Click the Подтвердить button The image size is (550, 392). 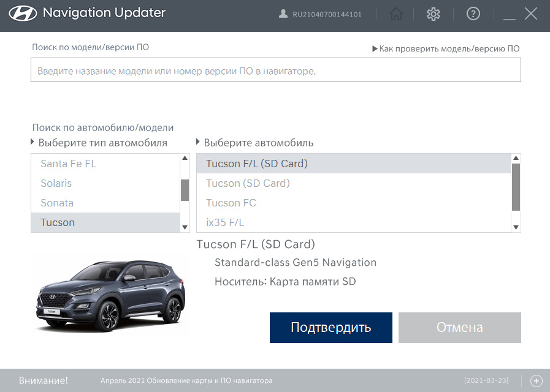click(x=330, y=328)
